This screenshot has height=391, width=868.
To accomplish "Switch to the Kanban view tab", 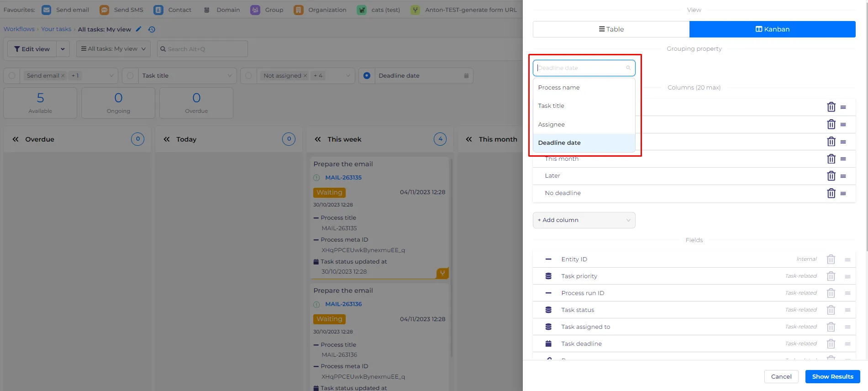I will [x=773, y=29].
